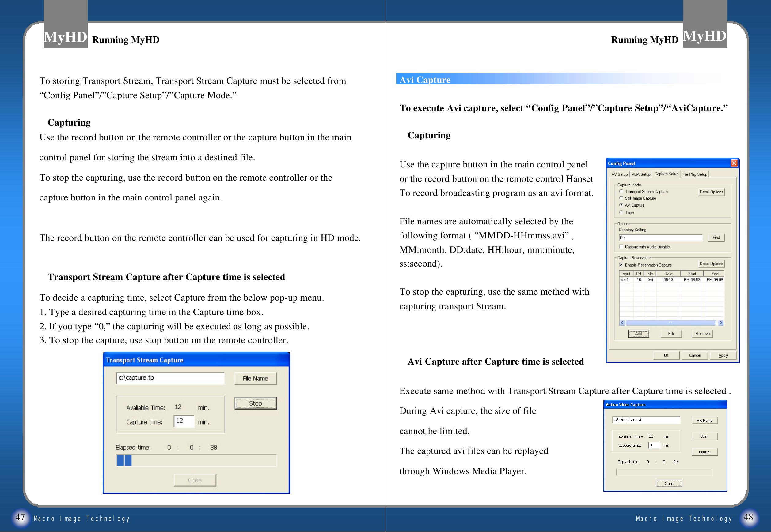
Task: Switch to the AV Setup tab
Action: point(619,174)
